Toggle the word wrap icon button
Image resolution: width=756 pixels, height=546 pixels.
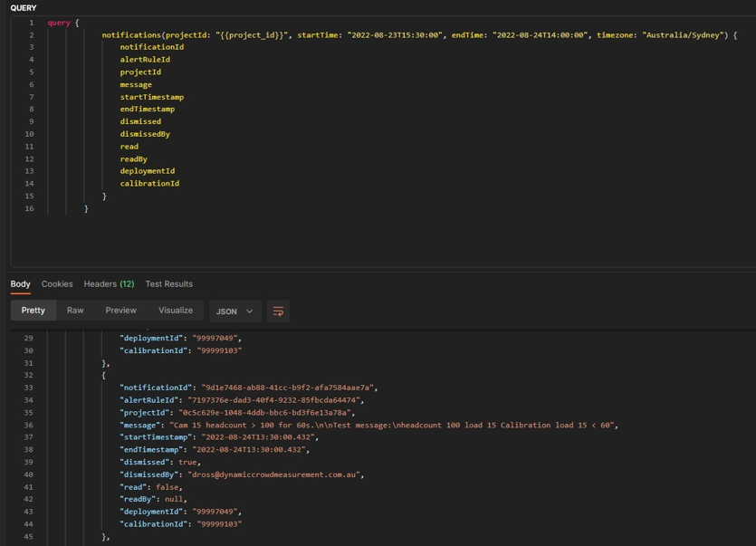(278, 311)
